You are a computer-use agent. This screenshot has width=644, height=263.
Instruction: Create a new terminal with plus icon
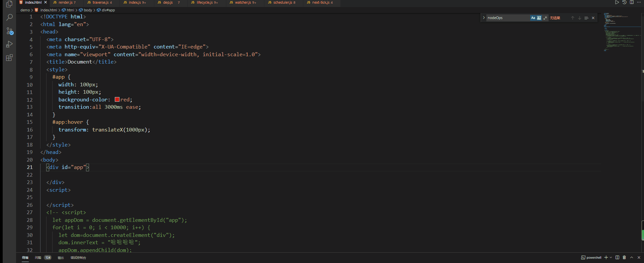[x=606, y=257]
